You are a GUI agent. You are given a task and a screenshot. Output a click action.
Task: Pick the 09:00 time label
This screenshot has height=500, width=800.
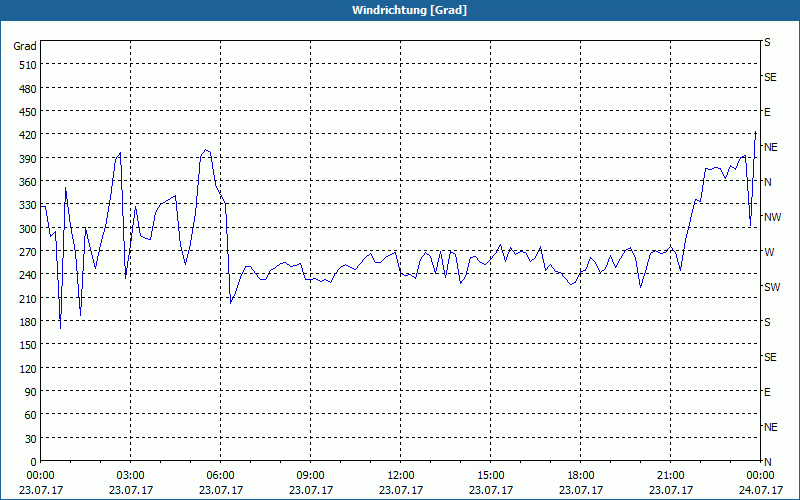[x=311, y=476]
